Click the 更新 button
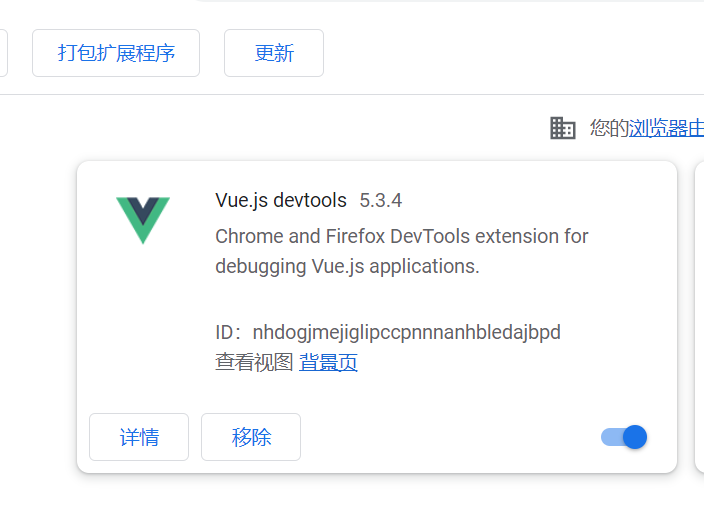 point(274,53)
